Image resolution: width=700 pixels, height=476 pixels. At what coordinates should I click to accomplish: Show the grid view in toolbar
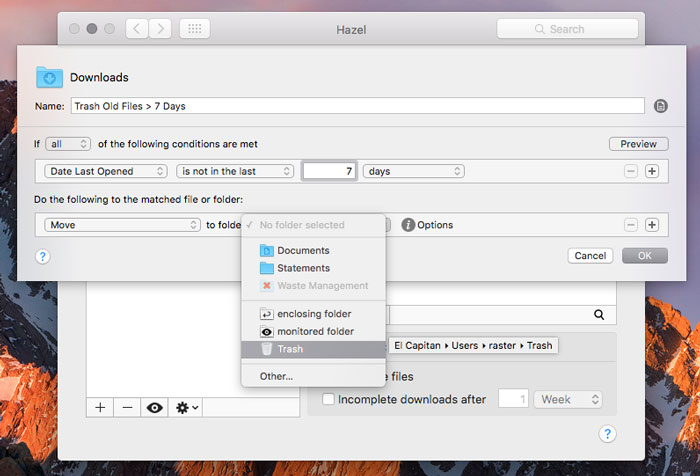[194, 29]
